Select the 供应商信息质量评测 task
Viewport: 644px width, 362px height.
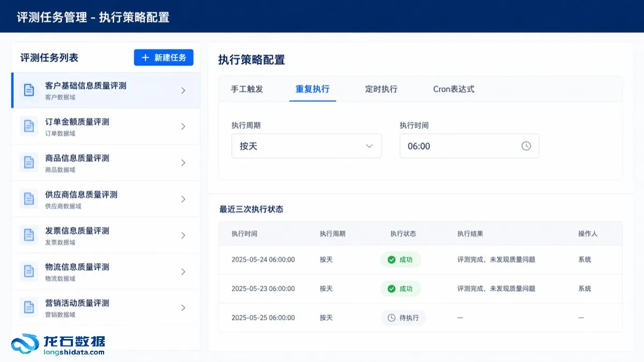[x=106, y=199]
